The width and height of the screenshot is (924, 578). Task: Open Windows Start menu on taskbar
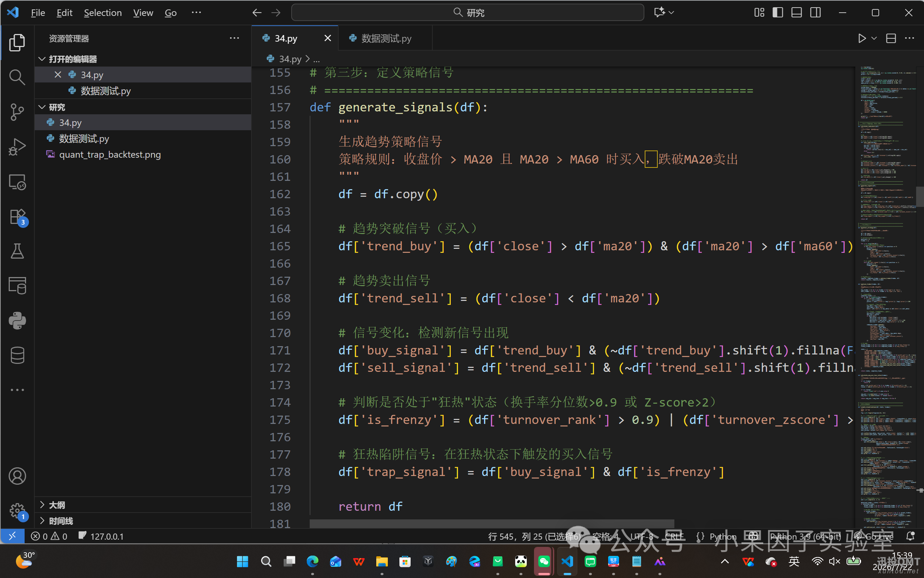[x=242, y=561]
